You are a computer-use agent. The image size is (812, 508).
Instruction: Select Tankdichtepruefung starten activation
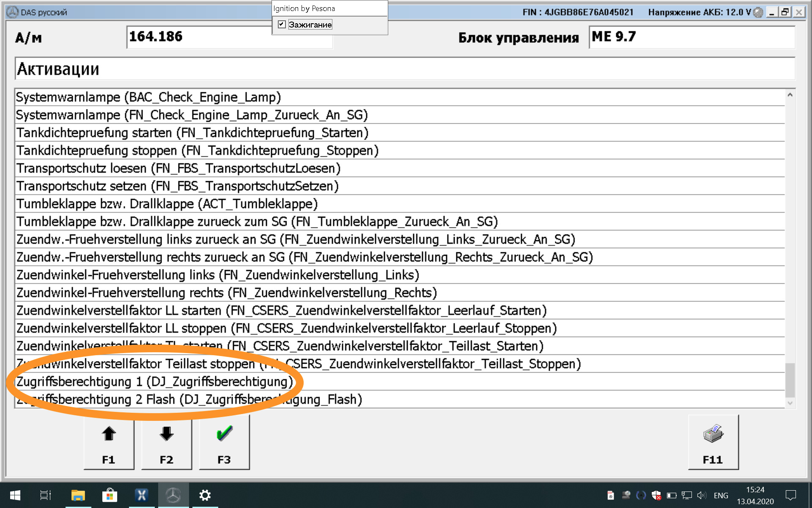[192, 133]
